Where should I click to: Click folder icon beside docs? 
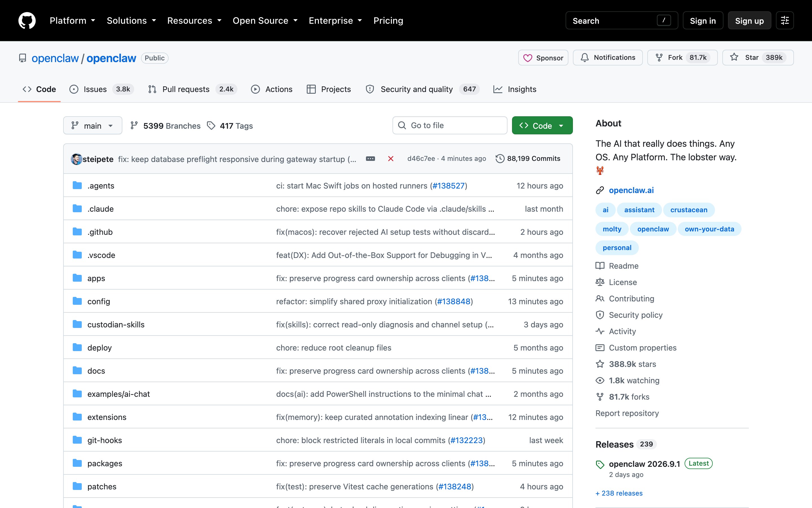pos(77,371)
